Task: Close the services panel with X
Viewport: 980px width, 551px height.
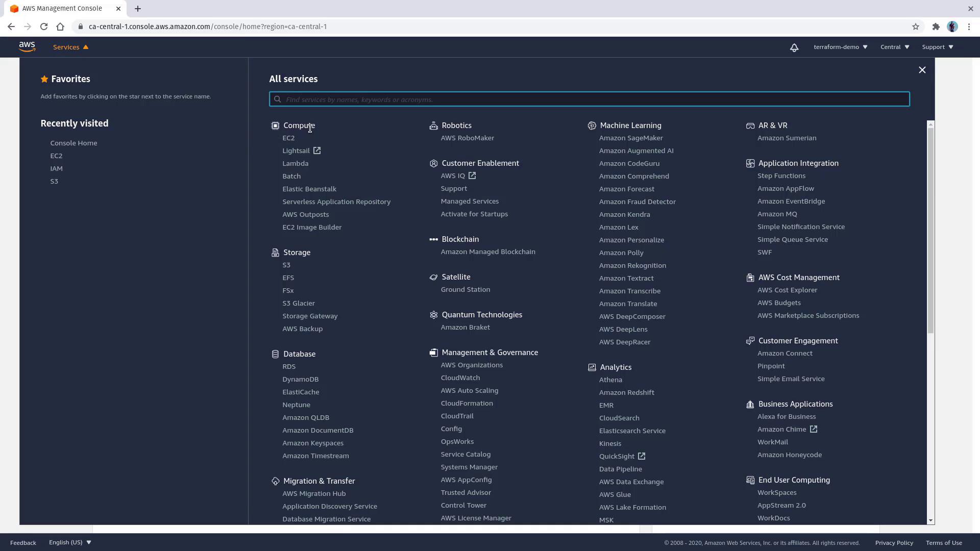Action: click(922, 70)
